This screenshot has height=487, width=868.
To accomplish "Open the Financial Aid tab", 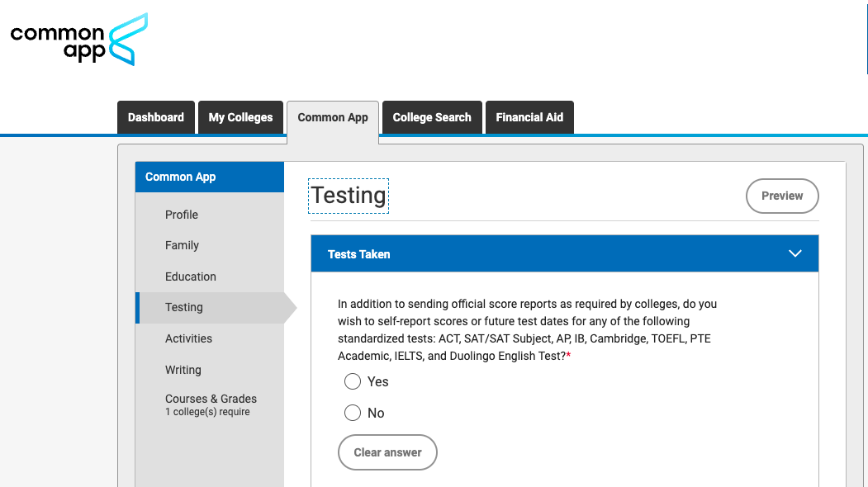I will (529, 117).
